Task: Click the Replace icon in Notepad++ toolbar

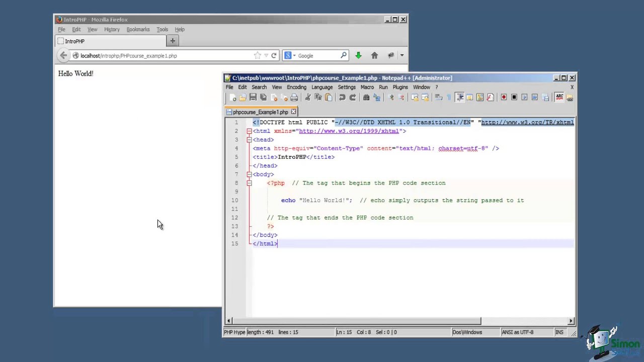Action: pos(376,97)
